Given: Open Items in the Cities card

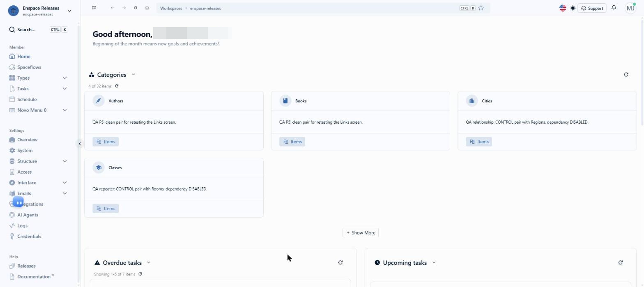Looking at the screenshot, I should (x=479, y=142).
